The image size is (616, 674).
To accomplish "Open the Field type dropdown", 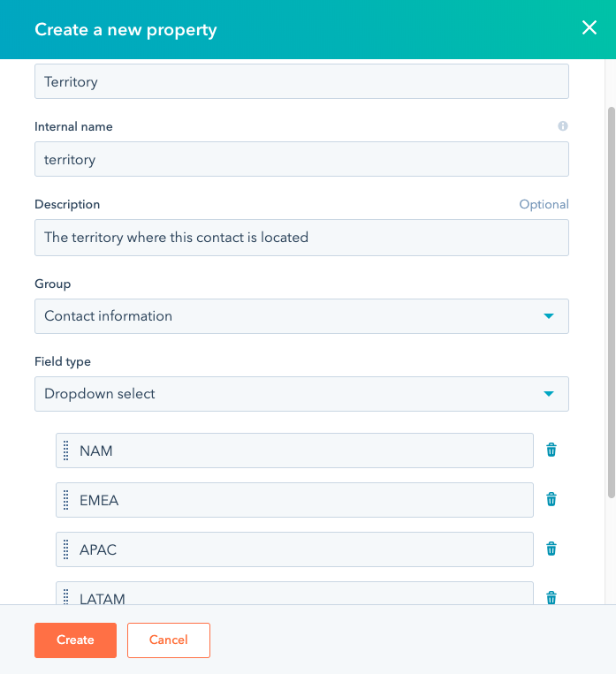I will coord(300,394).
